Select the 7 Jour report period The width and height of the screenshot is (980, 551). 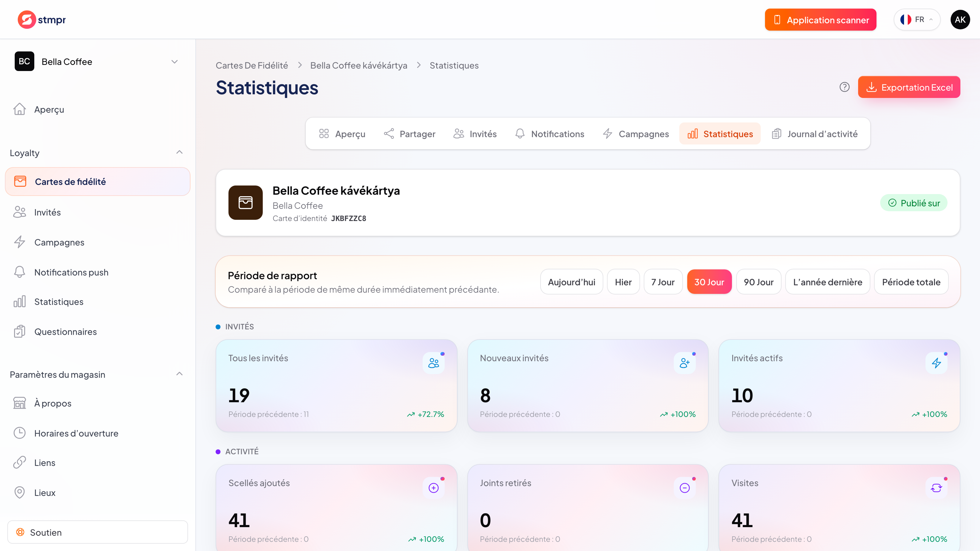coord(663,282)
